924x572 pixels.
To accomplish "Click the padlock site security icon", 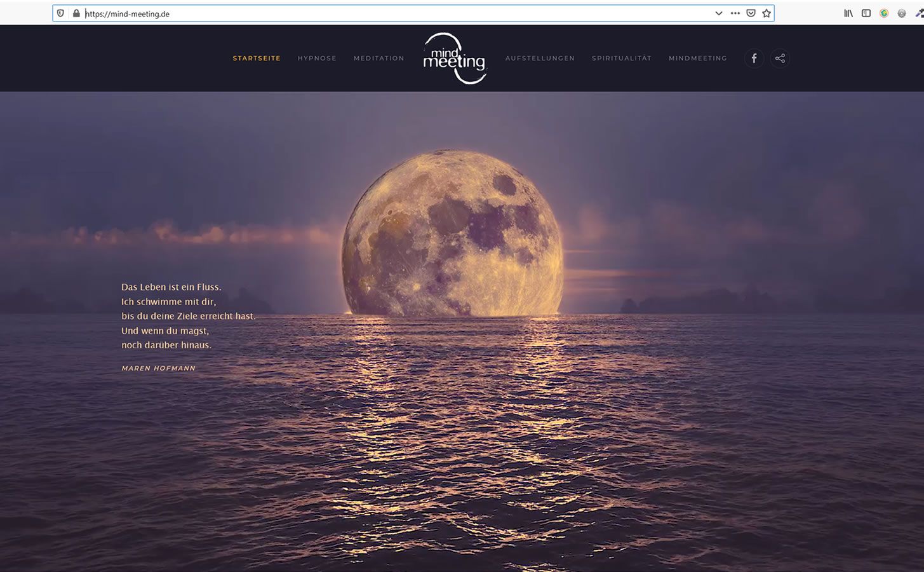I will pos(76,13).
